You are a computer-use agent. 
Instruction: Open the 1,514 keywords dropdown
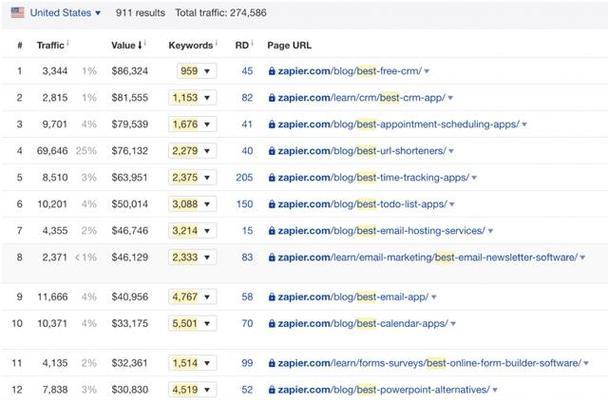point(192,363)
